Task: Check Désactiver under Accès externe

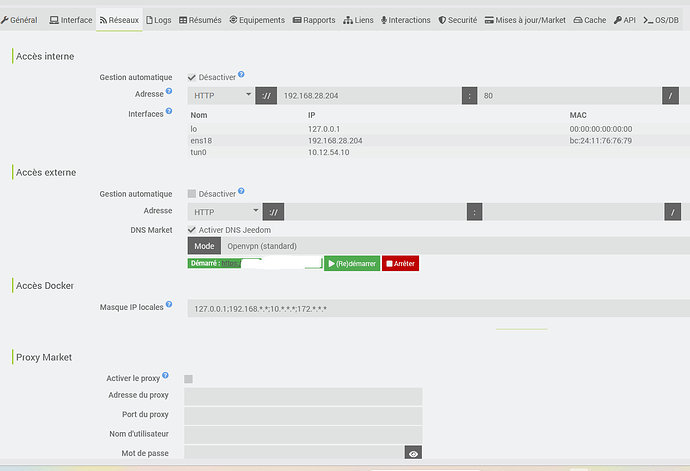Action: coord(192,193)
